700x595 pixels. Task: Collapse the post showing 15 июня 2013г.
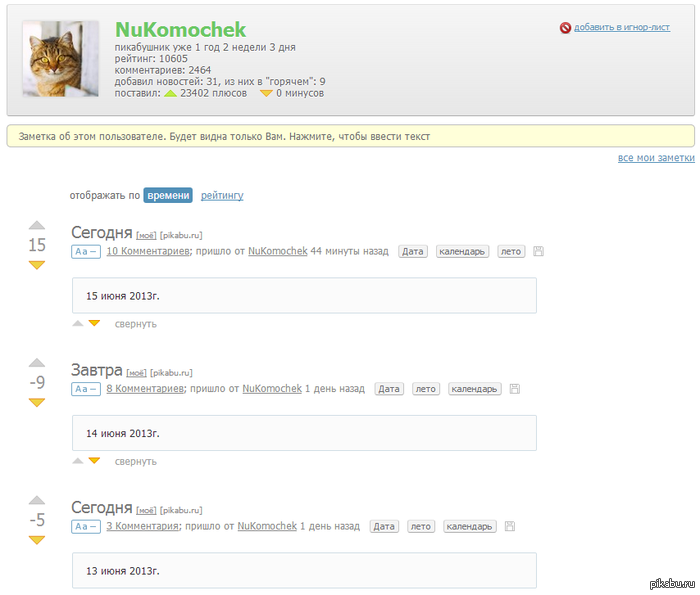pos(136,324)
